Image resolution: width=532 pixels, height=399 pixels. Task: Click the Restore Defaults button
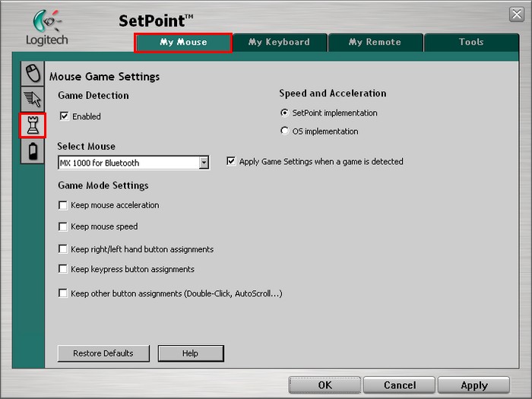[103, 353]
